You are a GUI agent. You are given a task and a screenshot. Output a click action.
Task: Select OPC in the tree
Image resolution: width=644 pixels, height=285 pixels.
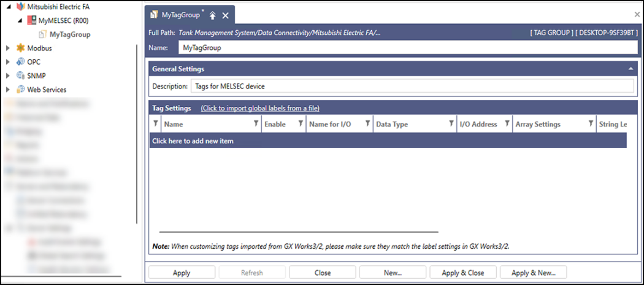coord(34,62)
